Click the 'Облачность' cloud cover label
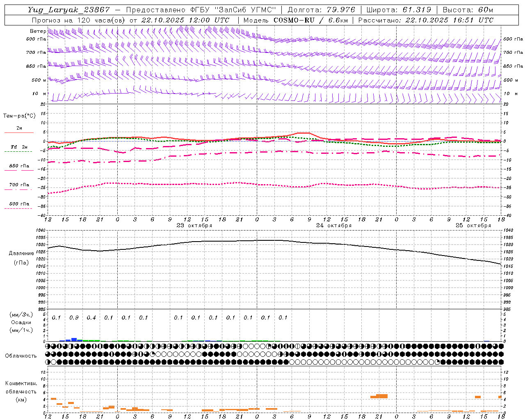This screenshot has height=420, width=525. click(x=21, y=356)
